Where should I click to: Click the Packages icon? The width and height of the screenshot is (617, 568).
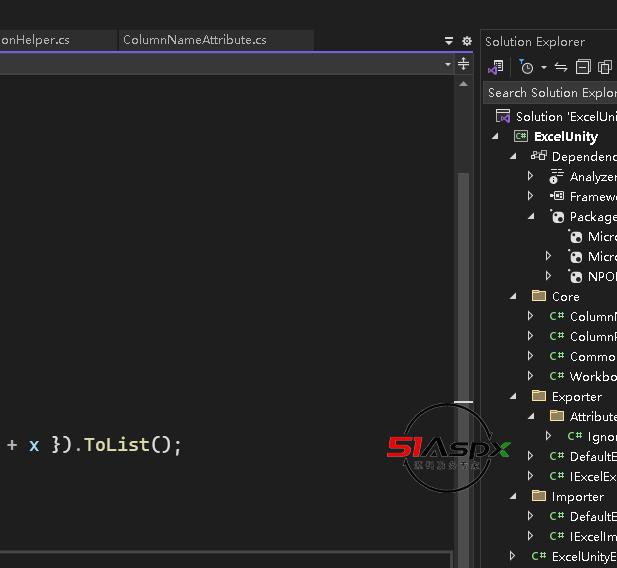[x=558, y=216]
